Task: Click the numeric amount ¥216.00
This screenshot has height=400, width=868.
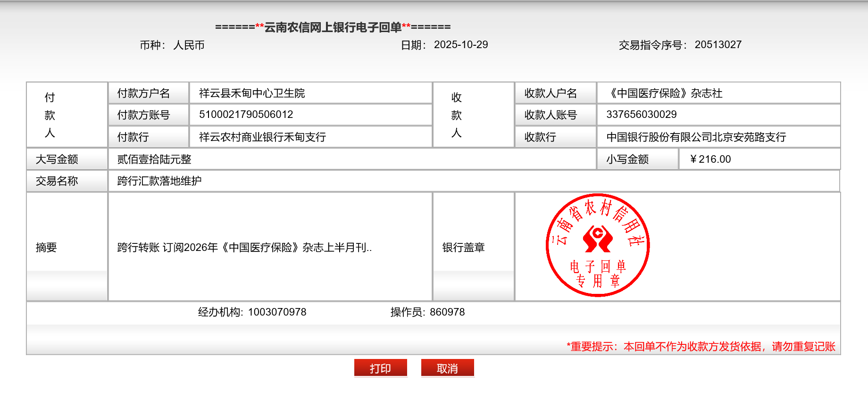Action: click(x=710, y=159)
